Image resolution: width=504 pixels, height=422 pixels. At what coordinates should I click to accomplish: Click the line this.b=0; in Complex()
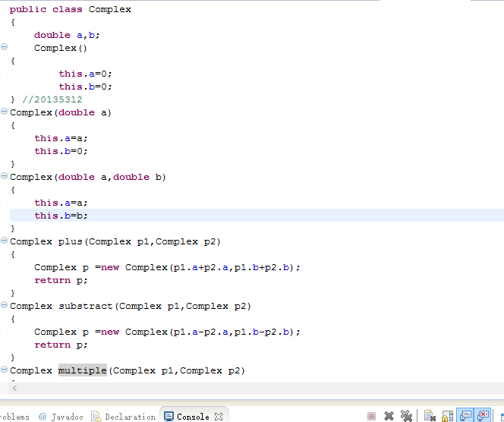pyautogui.click(x=85, y=87)
